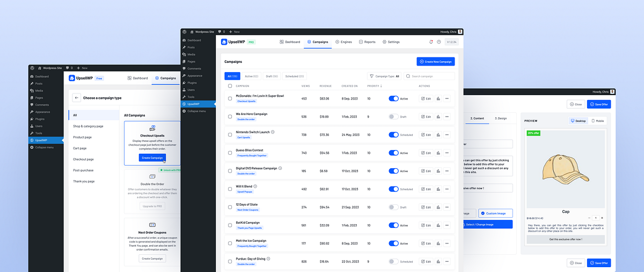Click the Checkout Upsells card icon in the left window
644x272 pixels.
[152, 128]
